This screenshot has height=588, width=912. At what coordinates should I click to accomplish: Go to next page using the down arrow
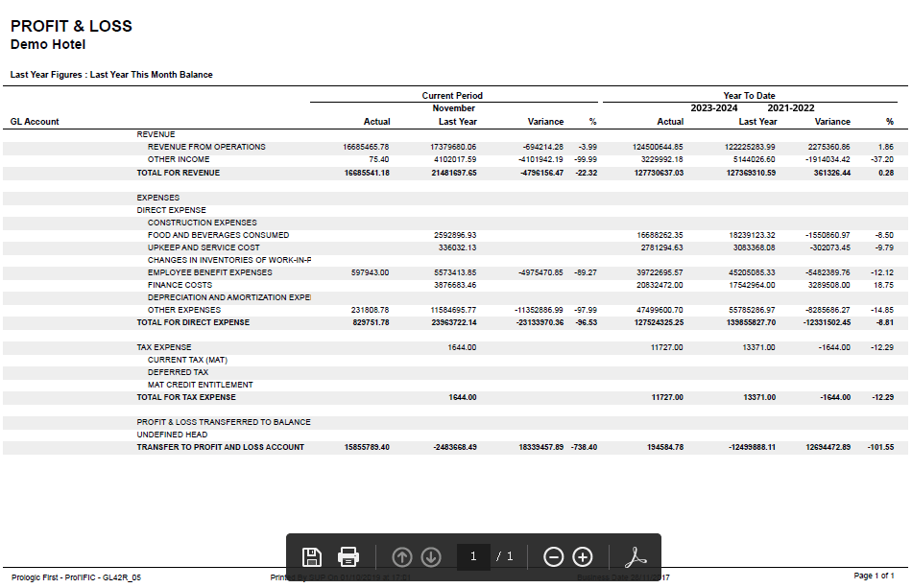click(431, 557)
